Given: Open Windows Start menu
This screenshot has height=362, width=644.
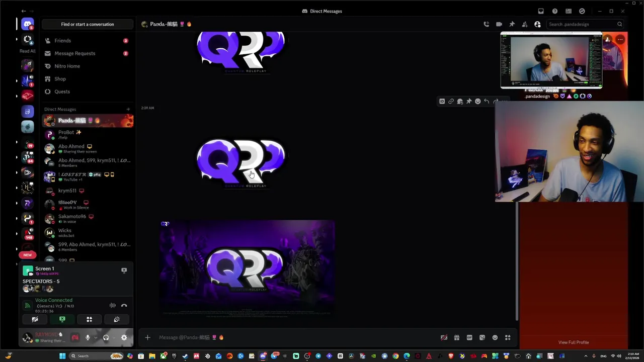Looking at the screenshot, I should click(62, 356).
